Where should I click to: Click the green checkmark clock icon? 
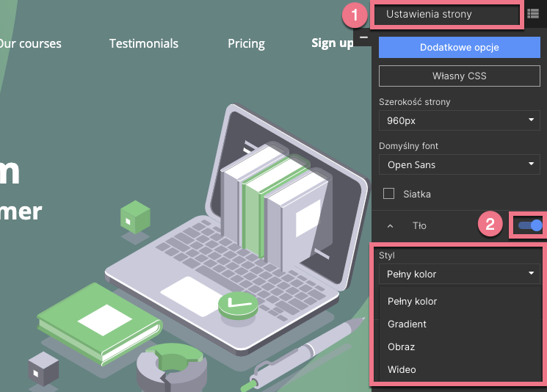tap(238, 303)
